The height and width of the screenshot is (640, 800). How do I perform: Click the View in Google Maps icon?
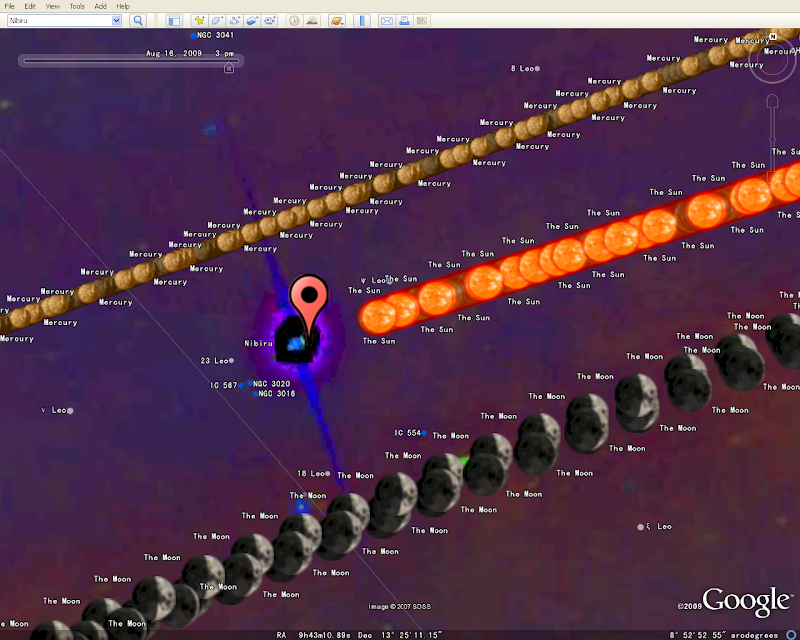coord(421,20)
